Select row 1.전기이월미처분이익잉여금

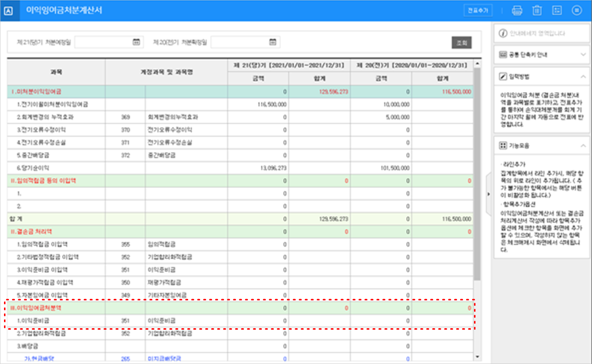pyautogui.click(x=52, y=104)
